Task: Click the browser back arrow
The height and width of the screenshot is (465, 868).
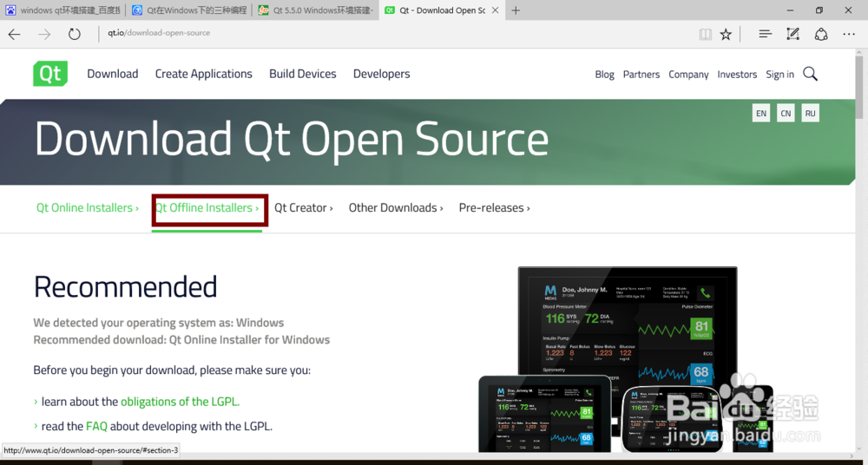Action: (15, 35)
